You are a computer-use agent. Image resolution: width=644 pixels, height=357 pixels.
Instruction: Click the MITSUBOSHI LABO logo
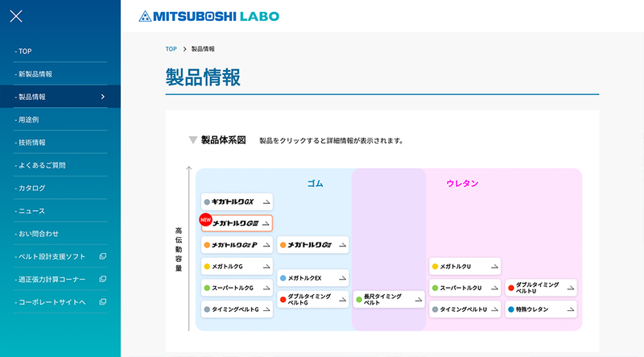[209, 16]
